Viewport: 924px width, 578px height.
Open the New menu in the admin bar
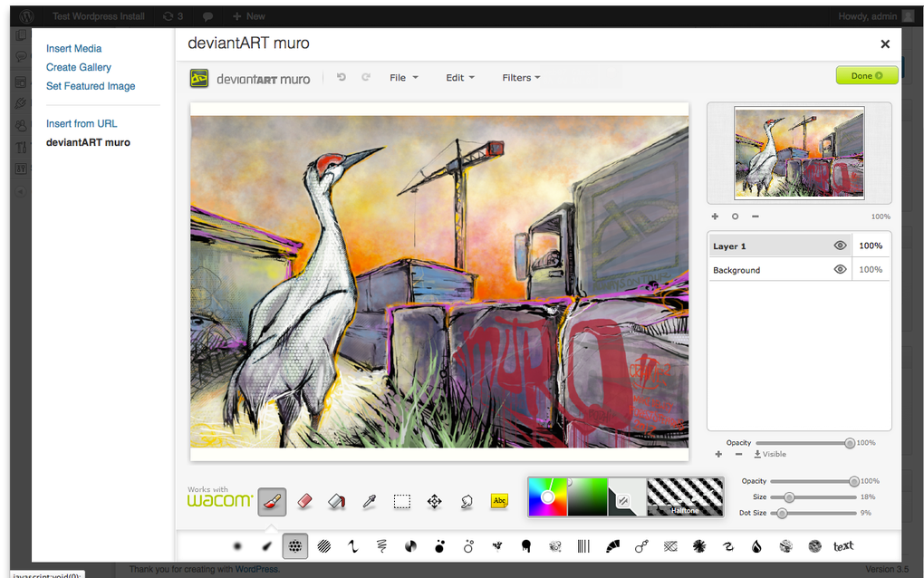pos(247,15)
